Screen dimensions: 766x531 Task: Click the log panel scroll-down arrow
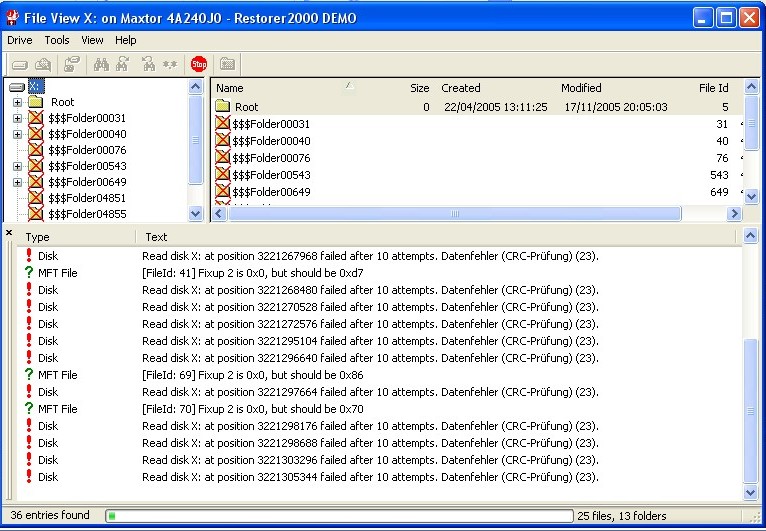750,492
